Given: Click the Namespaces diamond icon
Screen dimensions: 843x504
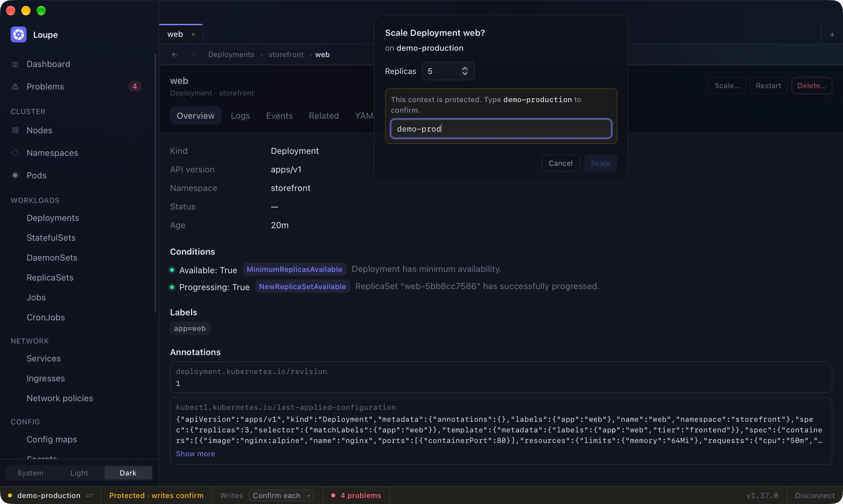Looking at the screenshot, I should 15,153.
